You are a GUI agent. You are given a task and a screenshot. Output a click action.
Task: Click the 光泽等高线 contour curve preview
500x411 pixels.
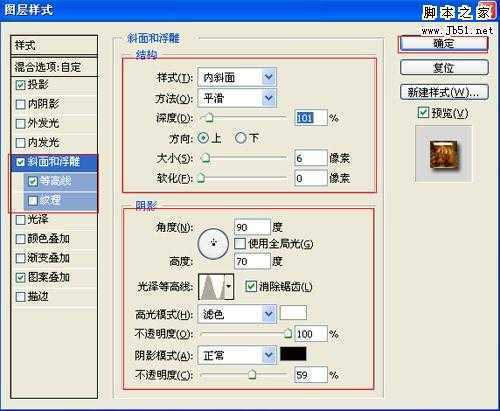(212, 287)
